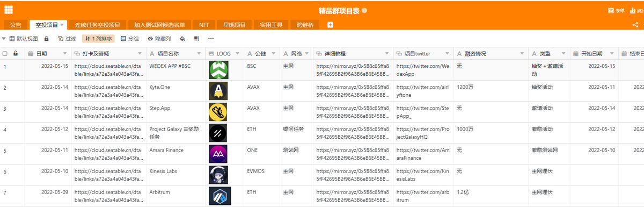Open twitter.com/KinesisLabs link cell
Screen dimensions: 644x207
(x=424, y=175)
